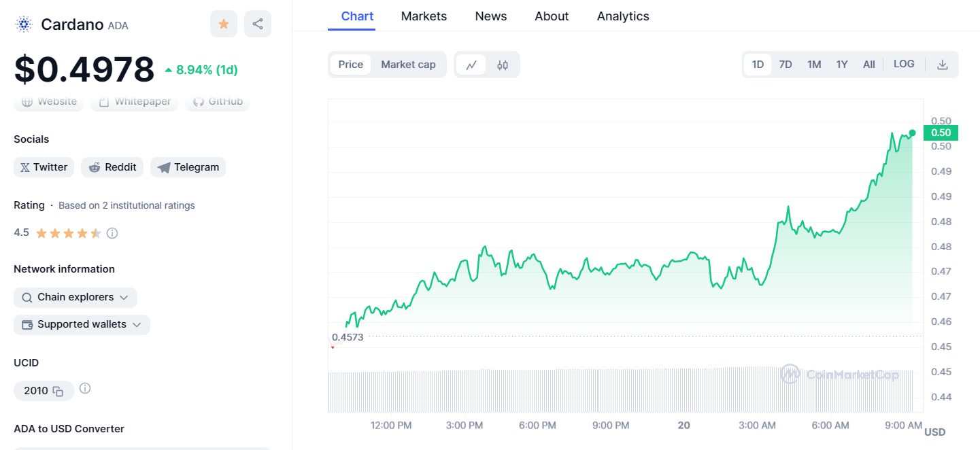Open the News tab
Image resolution: width=980 pixels, height=450 pixels.
491,16
